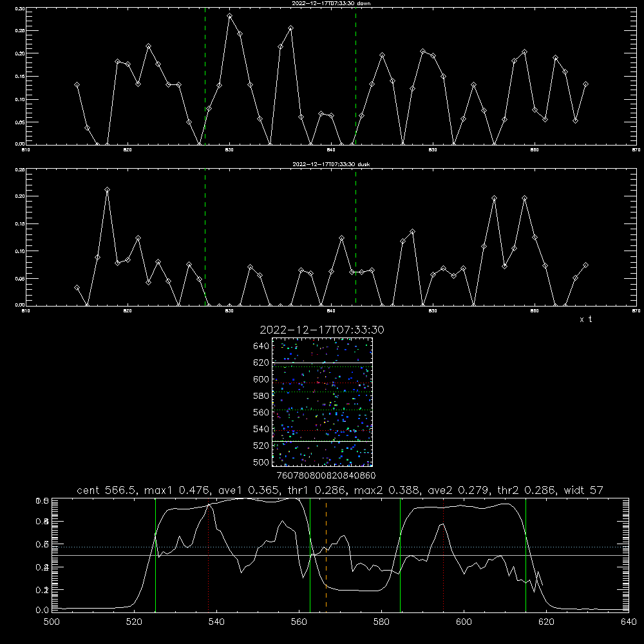Click the last green vertical line near 615 in the bottom plot

click(526, 554)
